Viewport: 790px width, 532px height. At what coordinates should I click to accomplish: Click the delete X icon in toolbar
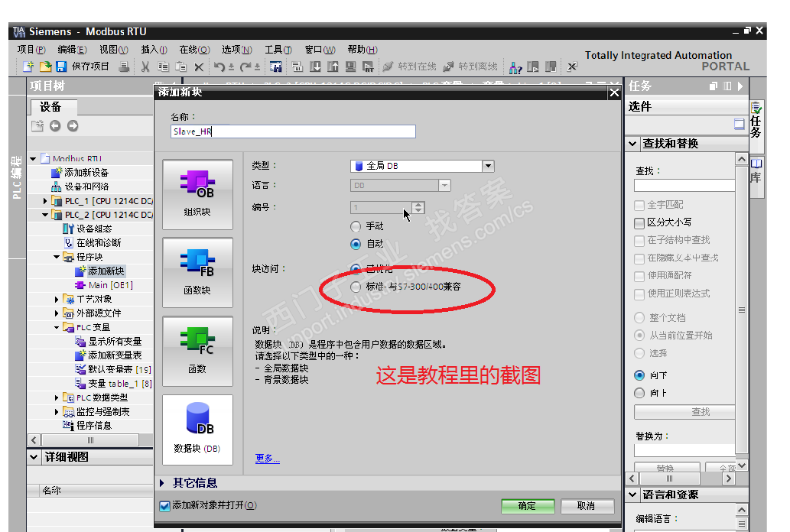click(x=199, y=66)
